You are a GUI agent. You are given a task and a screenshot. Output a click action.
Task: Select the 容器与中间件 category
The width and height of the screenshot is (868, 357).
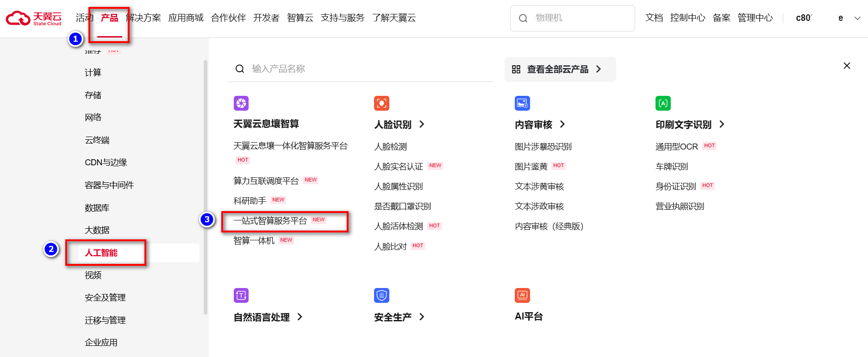coord(109,185)
